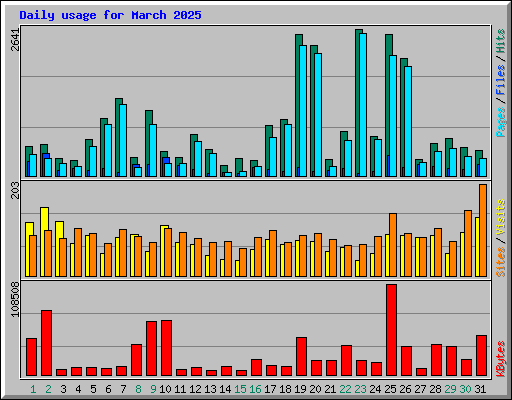
Task: Click the 108508 KBytes axis label
Action: [x=15, y=299]
